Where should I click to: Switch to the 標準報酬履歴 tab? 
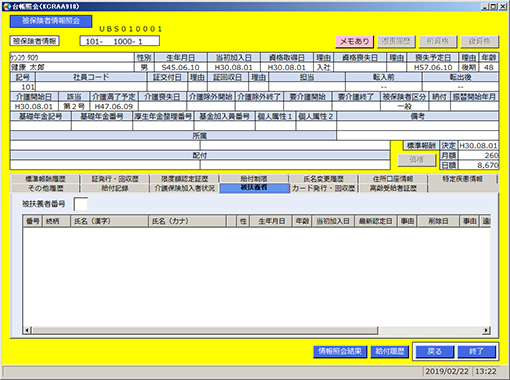tap(45, 179)
